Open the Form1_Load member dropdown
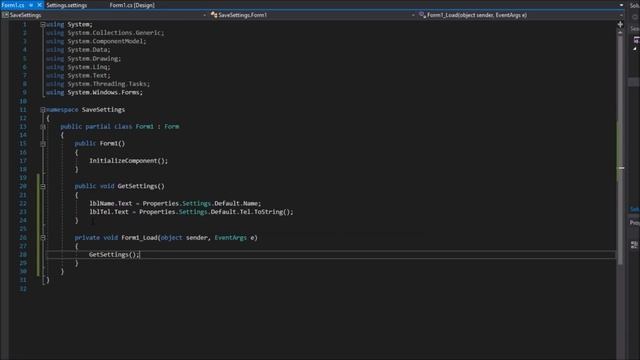The image size is (640, 360). click(x=520, y=15)
